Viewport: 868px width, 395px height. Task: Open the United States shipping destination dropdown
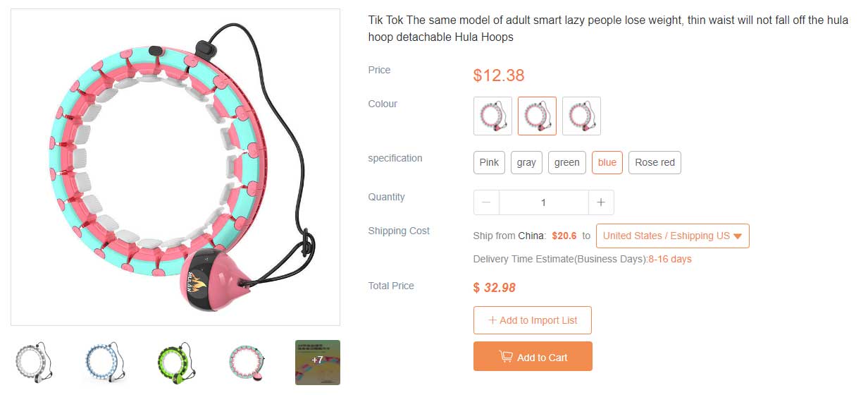tap(672, 236)
